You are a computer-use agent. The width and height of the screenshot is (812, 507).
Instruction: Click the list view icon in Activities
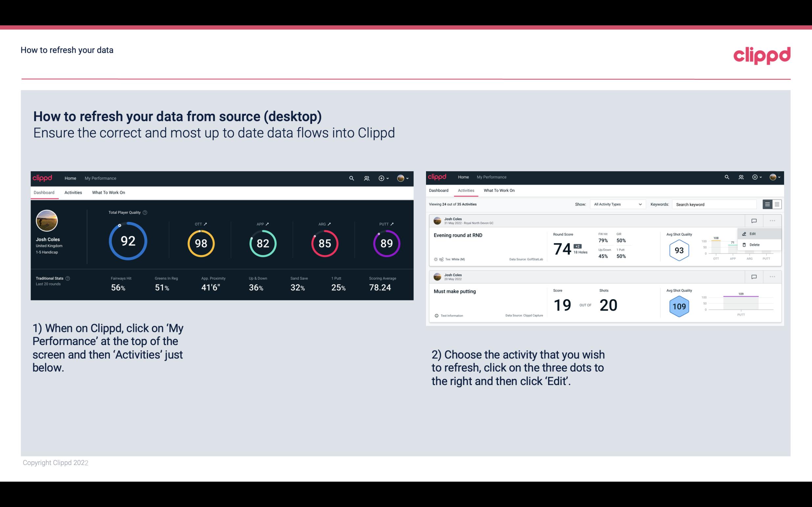[768, 204]
